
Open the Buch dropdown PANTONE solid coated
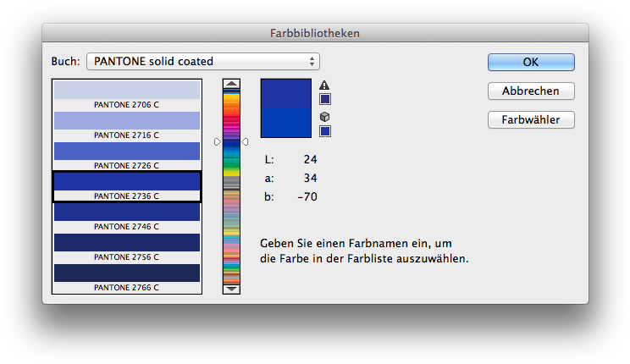[203, 62]
